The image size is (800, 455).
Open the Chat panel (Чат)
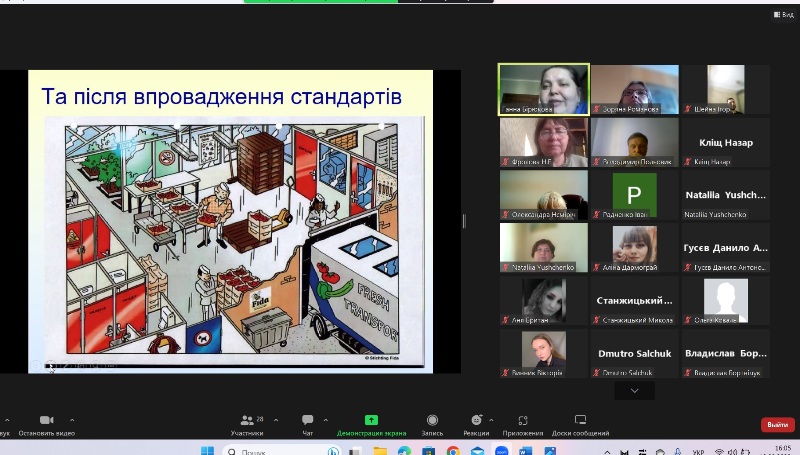pos(308,424)
